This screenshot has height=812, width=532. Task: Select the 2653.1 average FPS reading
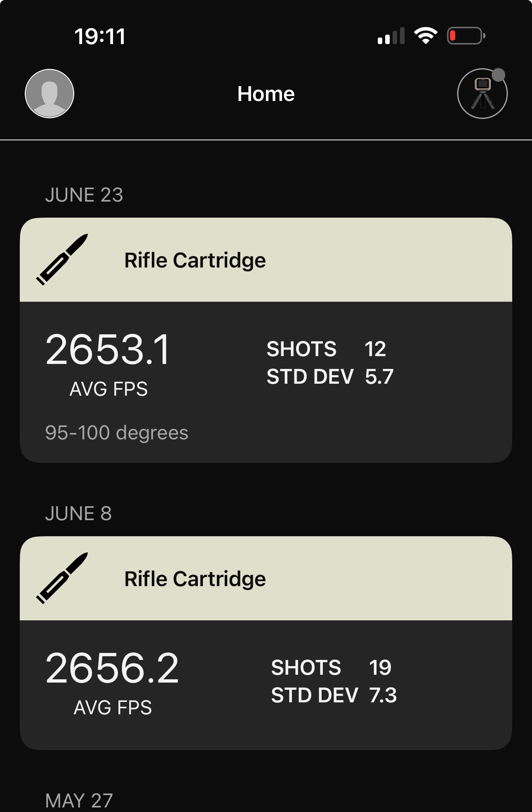pyautogui.click(x=108, y=350)
